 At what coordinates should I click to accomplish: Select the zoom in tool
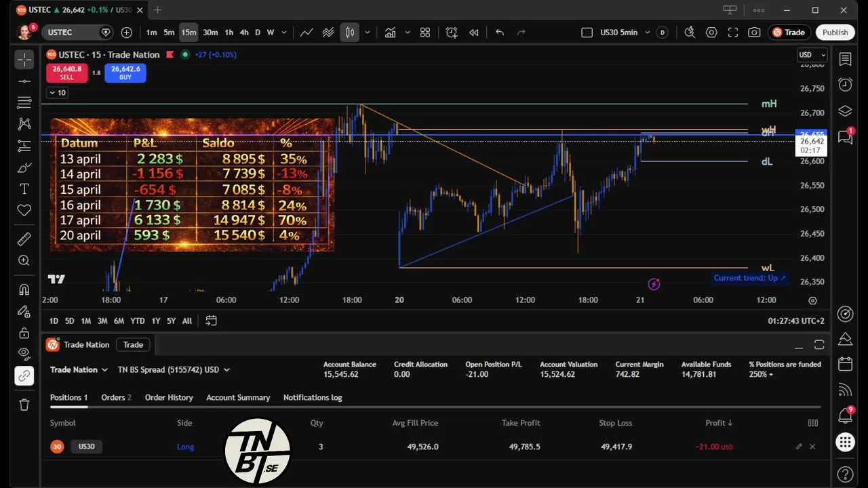pyautogui.click(x=24, y=260)
